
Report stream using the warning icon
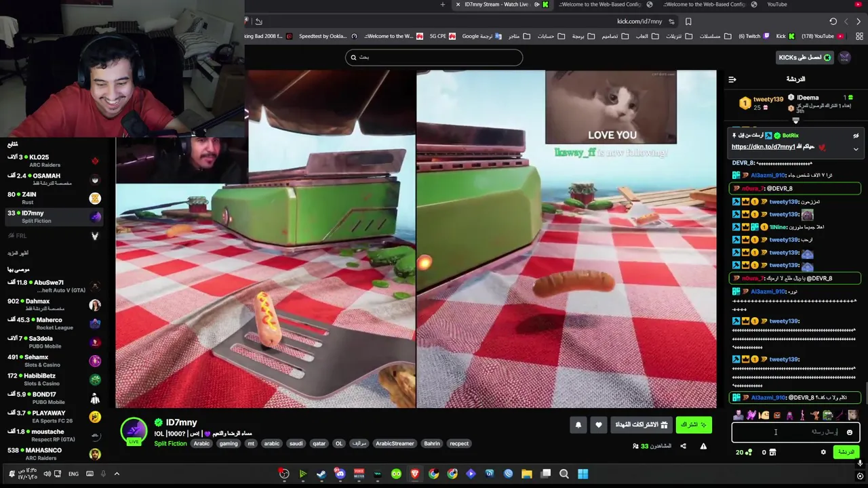coord(703,446)
